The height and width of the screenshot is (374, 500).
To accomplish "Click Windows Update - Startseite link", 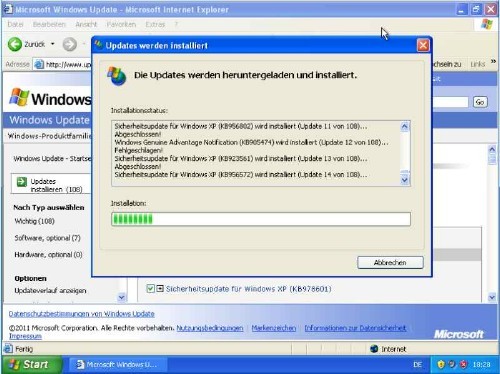I will pos(52,159).
